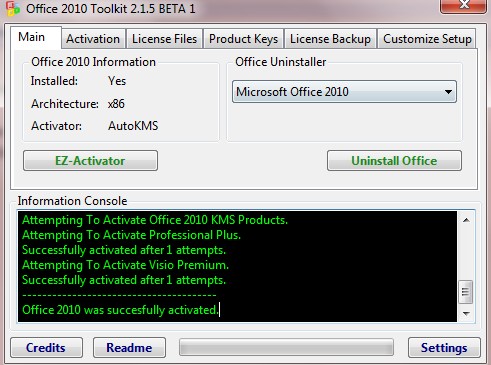Open the Readme button
The width and height of the screenshot is (491, 365).
[129, 348]
